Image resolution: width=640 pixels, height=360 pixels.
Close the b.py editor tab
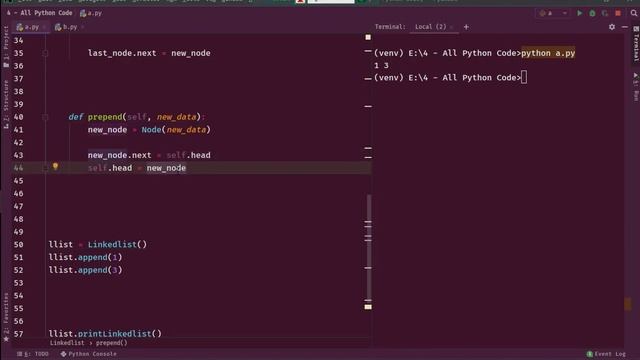click(x=82, y=27)
